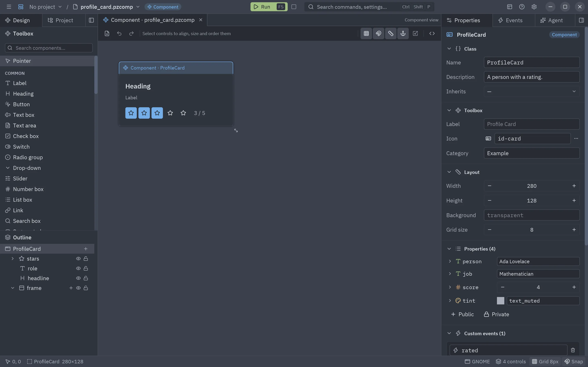The width and height of the screenshot is (588, 367).
Task: Toggle the grid icon in canvas toolbar
Action: [366, 33]
